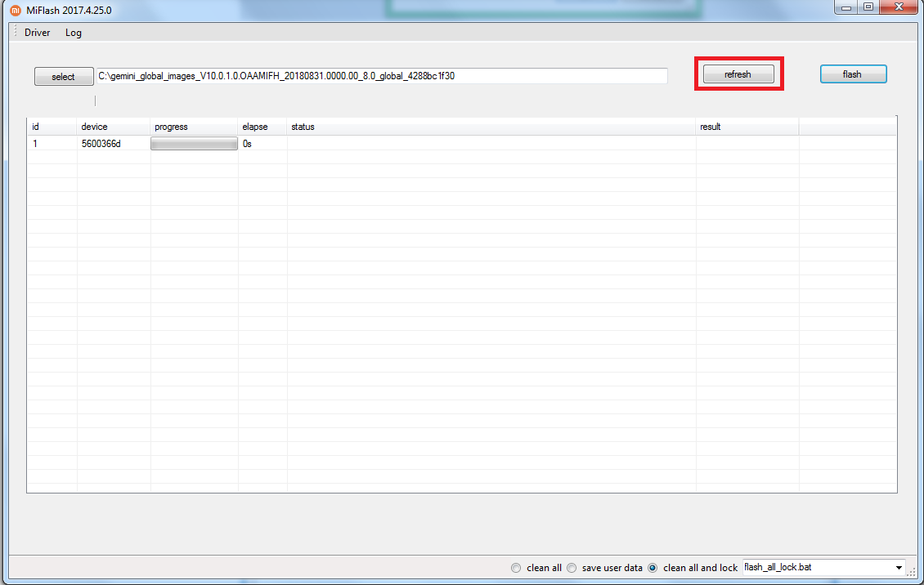Focus the firmware path input field
This screenshot has height=585, width=924.
382,76
